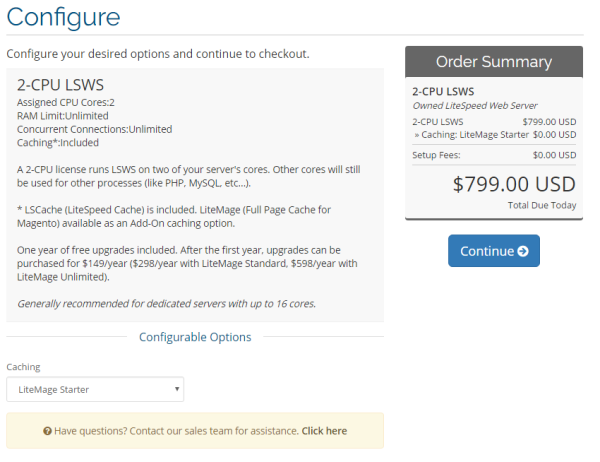Click the $799.00 USD total amount
The width and height of the screenshot is (600, 462).
pyautogui.click(x=514, y=184)
